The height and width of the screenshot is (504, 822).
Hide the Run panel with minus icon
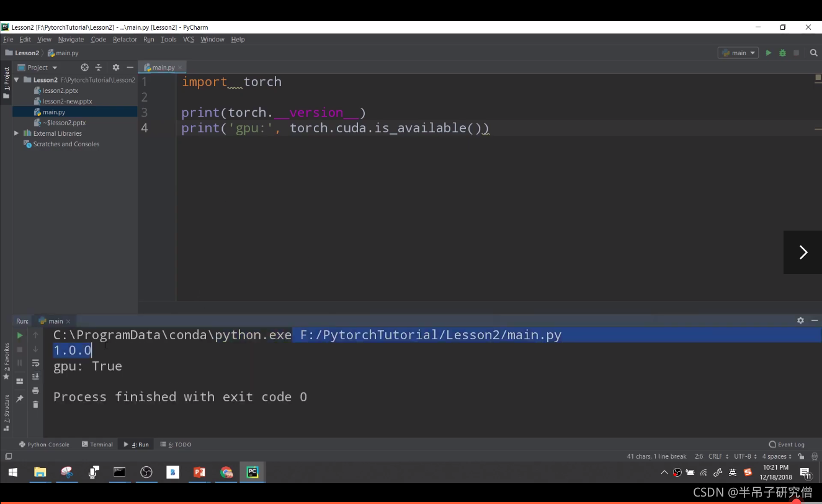pyautogui.click(x=813, y=321)
